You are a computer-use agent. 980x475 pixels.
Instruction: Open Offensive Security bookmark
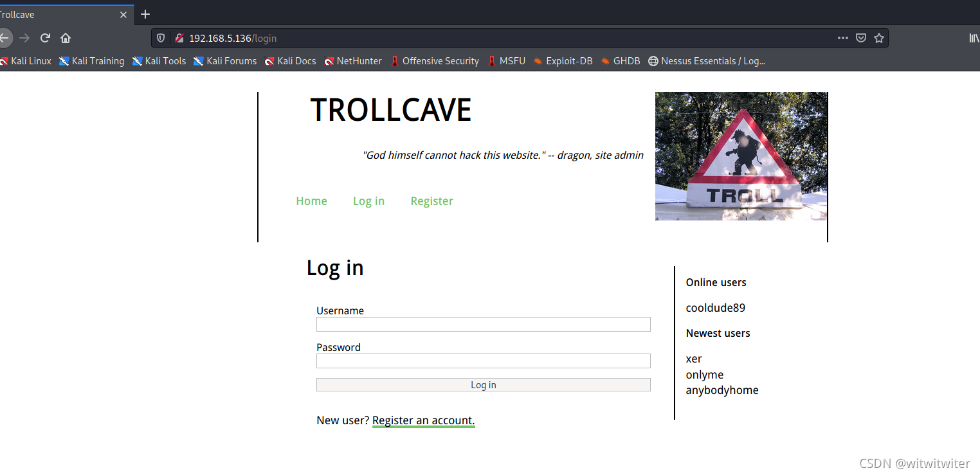click(435, 61)
